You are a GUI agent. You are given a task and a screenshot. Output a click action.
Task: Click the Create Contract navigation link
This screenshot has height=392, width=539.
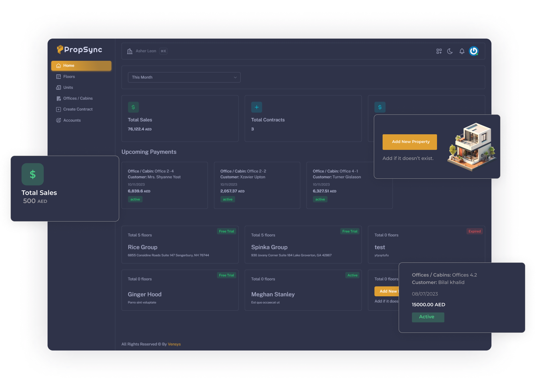coord(77,109)
